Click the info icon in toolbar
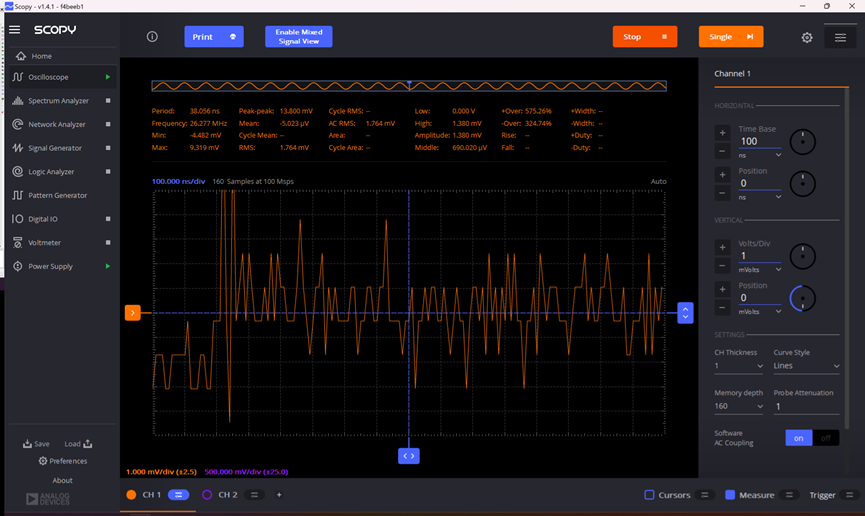The image size is (865, 516). 152,36
